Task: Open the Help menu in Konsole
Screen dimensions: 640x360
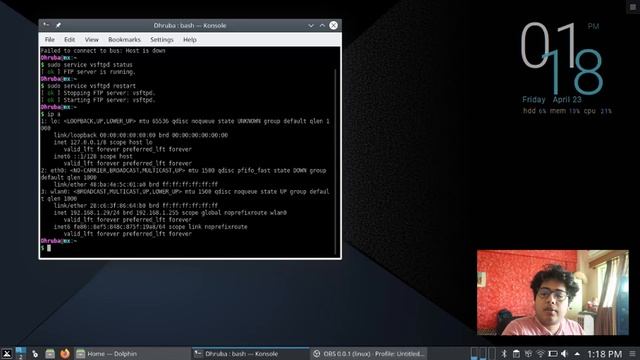Action: coord(190,40)
